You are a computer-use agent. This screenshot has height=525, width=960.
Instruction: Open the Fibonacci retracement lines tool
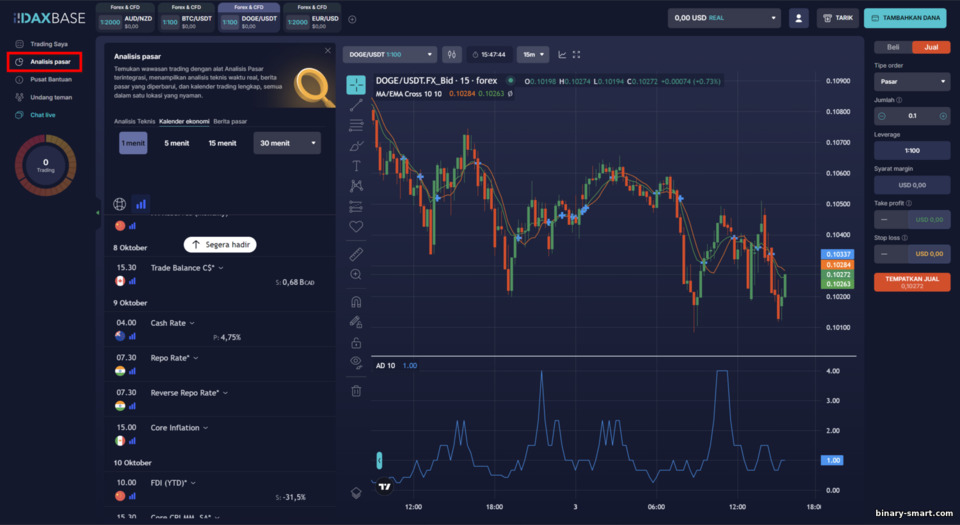click(x=356, y=125)
